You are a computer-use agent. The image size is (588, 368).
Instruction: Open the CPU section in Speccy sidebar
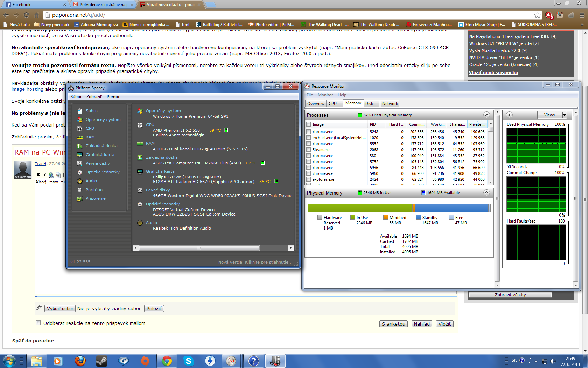point(90,128)
